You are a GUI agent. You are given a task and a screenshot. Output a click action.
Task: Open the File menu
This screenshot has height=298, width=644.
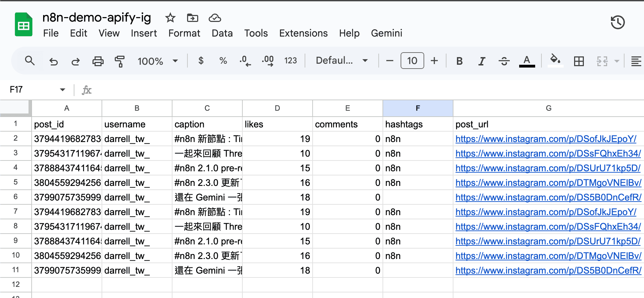[x=51, y=33]
